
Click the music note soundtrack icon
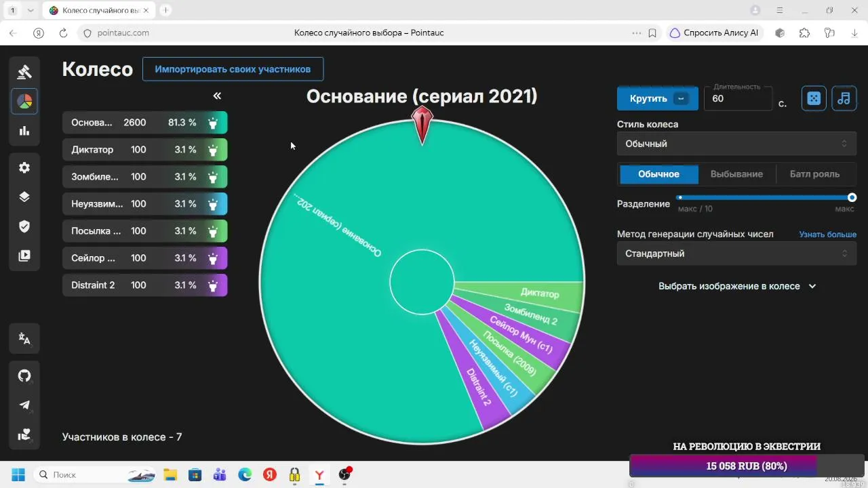coord(844,98)
